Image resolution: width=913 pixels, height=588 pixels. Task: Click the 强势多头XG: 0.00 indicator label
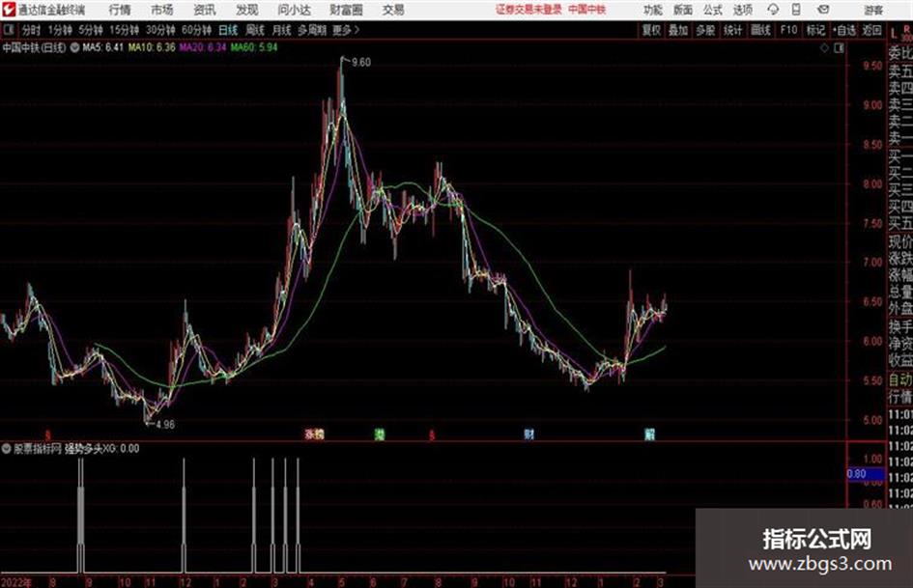pyautogui.click(x=101, y=449)
